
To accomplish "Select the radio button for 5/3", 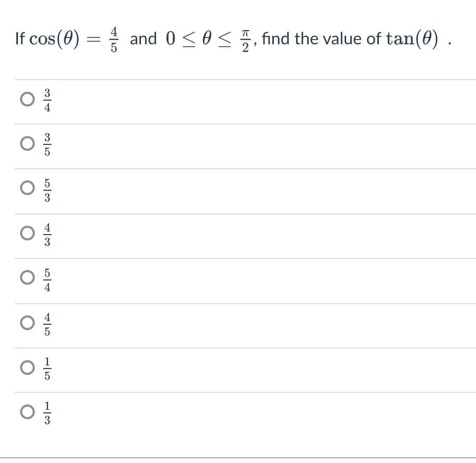I will point(26,188).
